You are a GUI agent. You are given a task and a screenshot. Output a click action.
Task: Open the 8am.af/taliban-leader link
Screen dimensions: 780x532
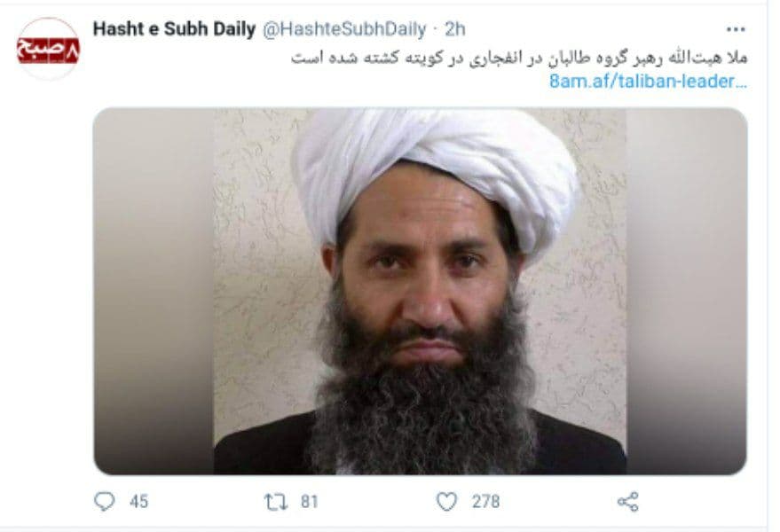coord(648,81)
